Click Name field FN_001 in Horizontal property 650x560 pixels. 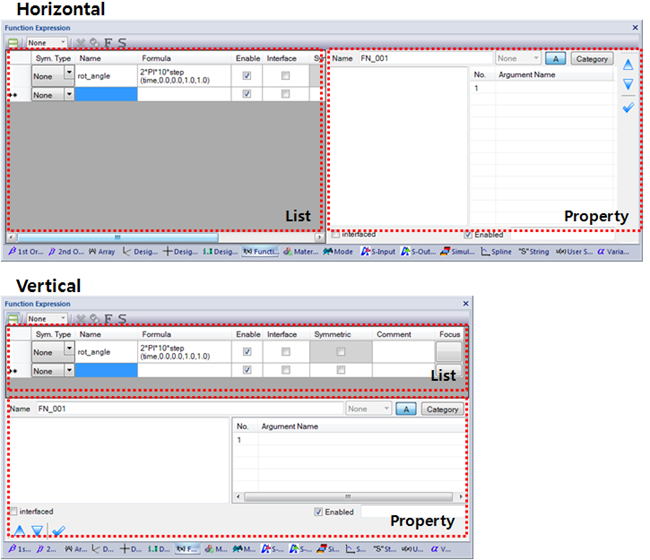coord(426,58)
